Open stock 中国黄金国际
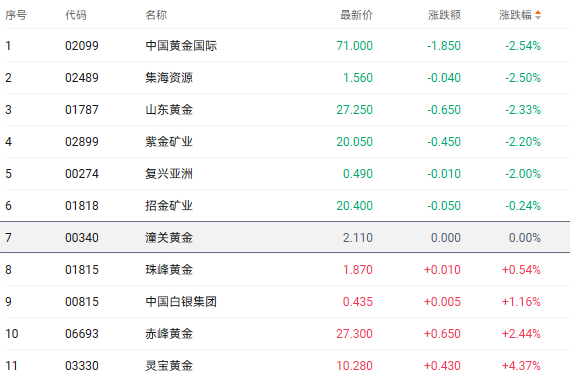 pos(181,45)
